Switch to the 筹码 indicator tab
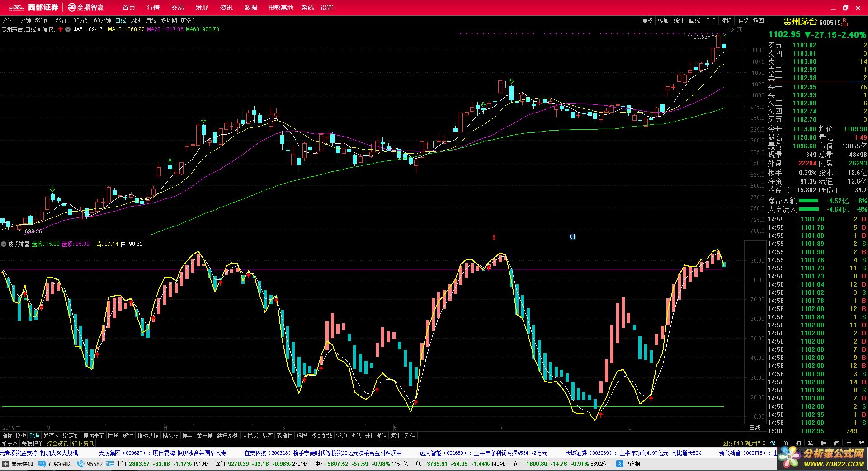Image resolution: width=868 pixels, height=471 pixels. point(410,435)
